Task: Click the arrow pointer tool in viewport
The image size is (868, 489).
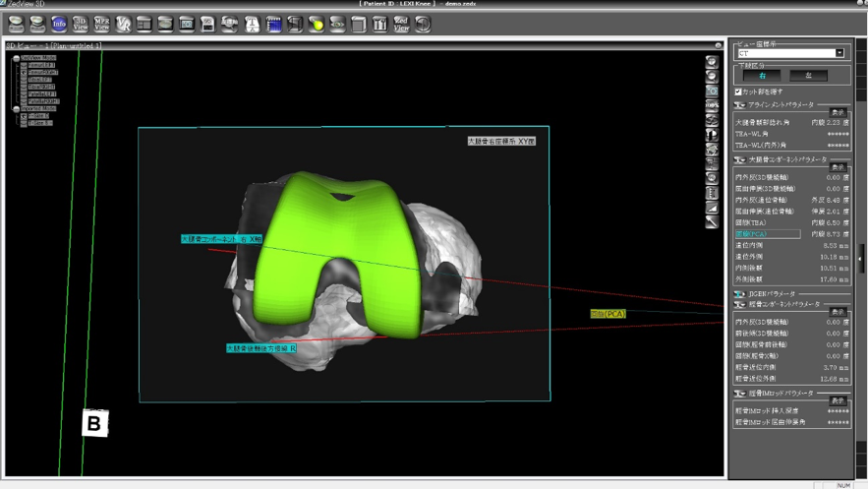Action: (x=712, y=222)
